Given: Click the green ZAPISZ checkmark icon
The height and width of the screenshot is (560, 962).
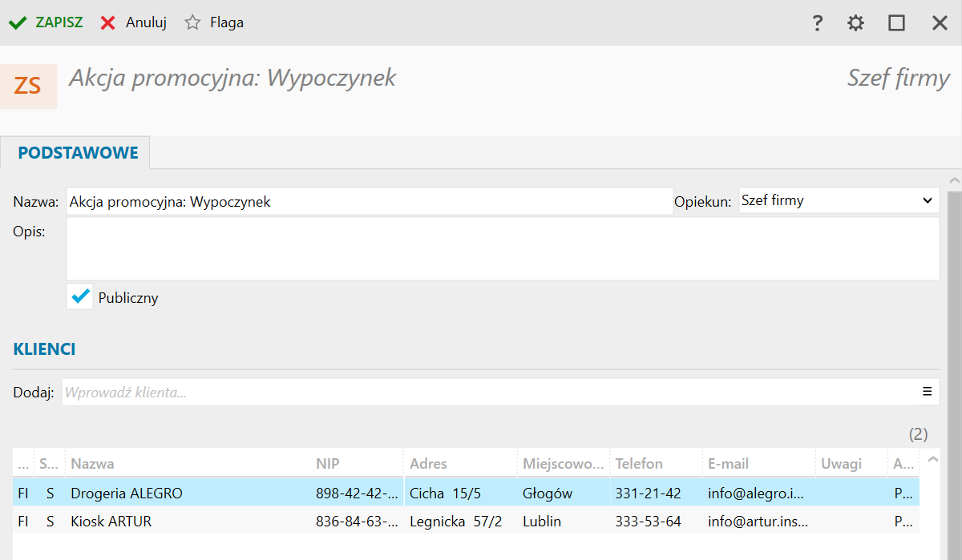Looking at the screenshot, I should tap(18, 23).
